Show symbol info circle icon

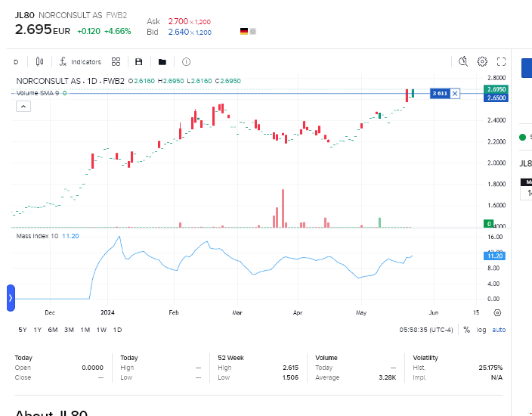(x=186, y=62)
